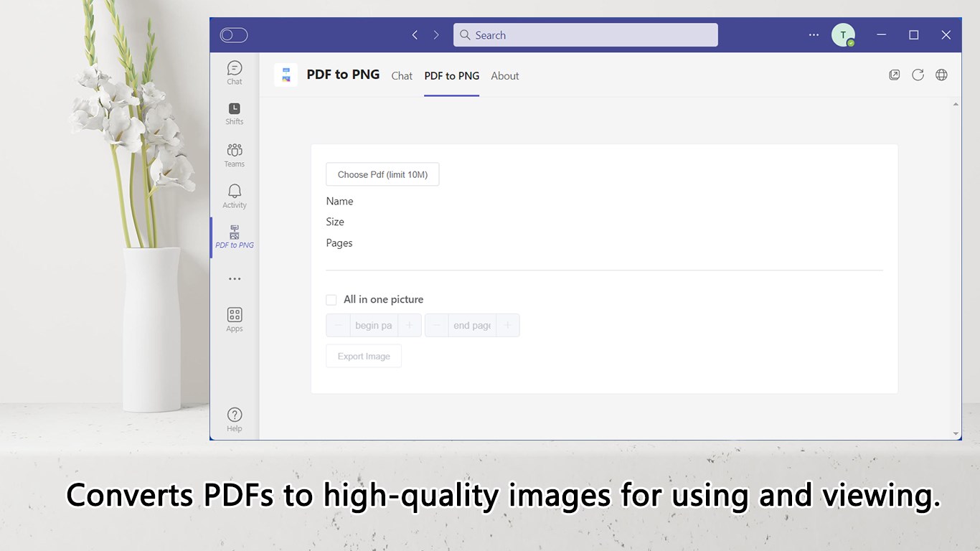Click the PDF to PNG app title
980x551 pixels.
point(343,75)
